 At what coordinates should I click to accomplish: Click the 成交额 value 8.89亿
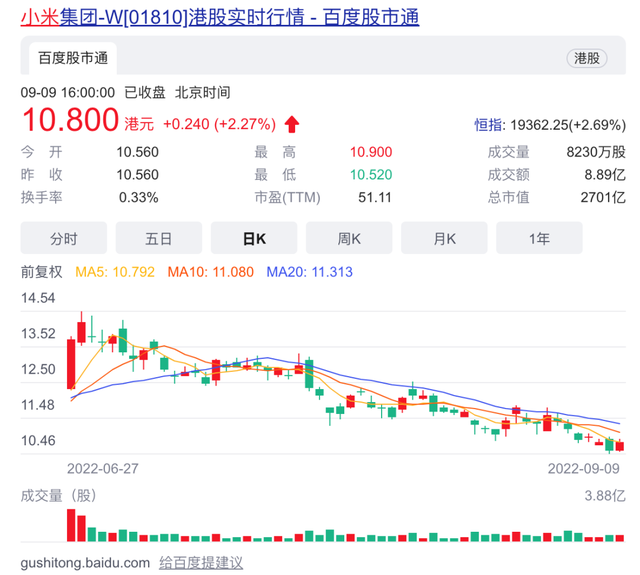[x=605, y=175]
